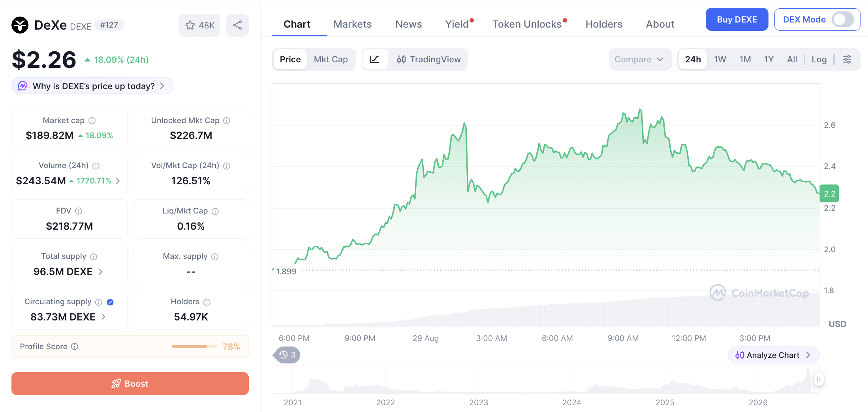Image resolution: width=868 pixels, height=412 pixels.
Task: Switch to the Markets tab
Action: click(352, 24)
